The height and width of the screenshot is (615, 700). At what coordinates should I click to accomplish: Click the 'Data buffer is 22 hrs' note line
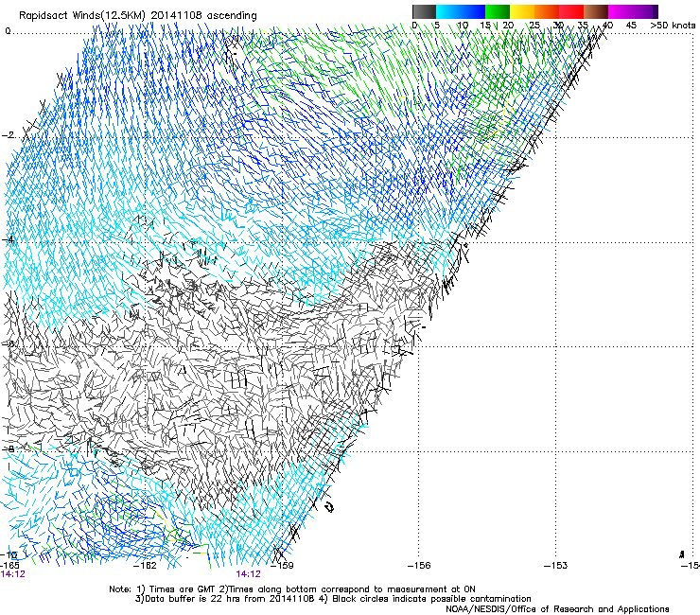(333, 599)
